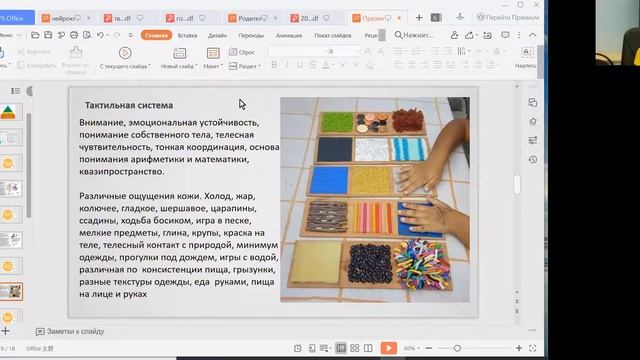Switch to reading view book icon
The height and width of the screenshot is (360, 640).
click(368, 348)
